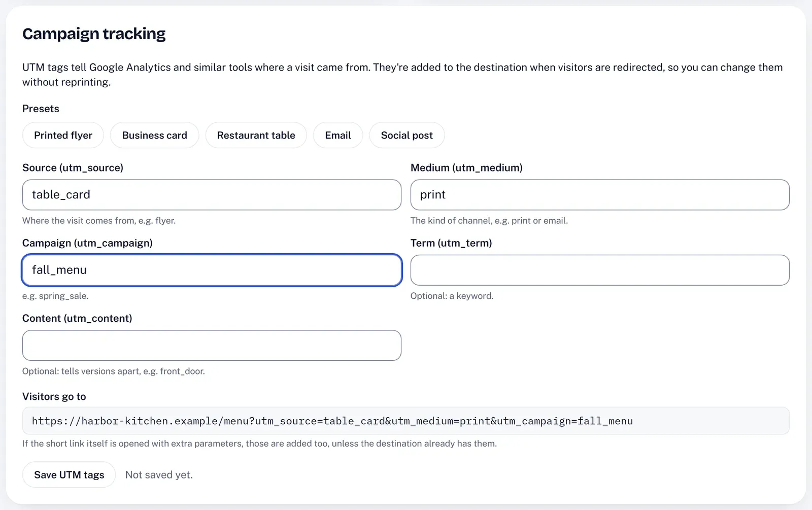Click the hint 'e.g. spring_sale.'

click(x=55, y=296)
